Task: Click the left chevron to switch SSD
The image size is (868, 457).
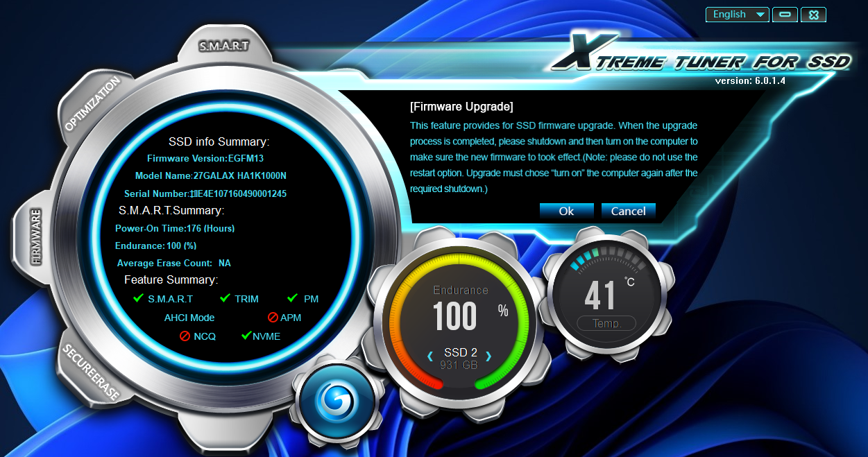Action: tap(429, 355)
